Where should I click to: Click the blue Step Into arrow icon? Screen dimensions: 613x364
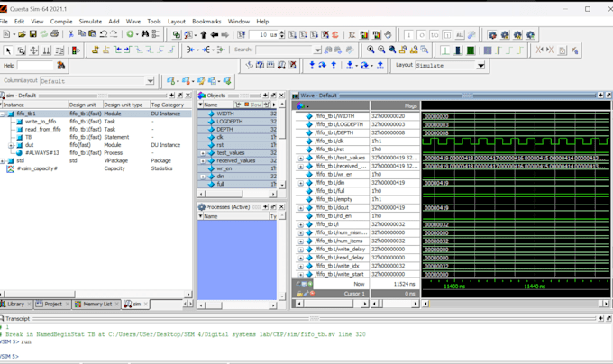coord(312,65)
